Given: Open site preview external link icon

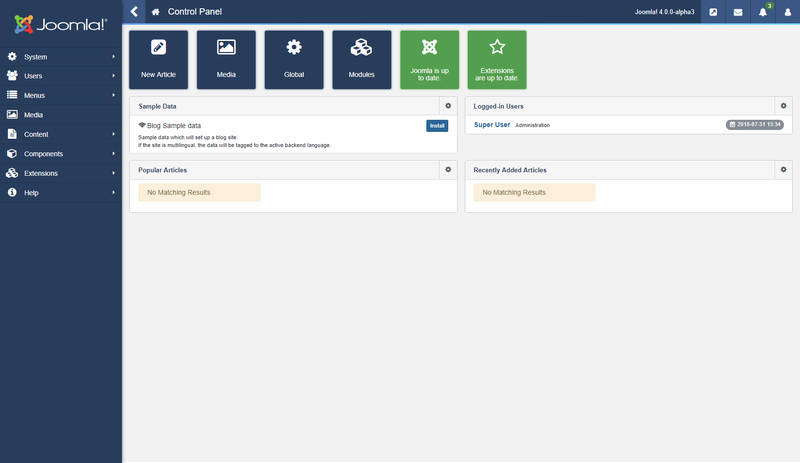Looking at the screenshot, I should (x=713, y=12).
